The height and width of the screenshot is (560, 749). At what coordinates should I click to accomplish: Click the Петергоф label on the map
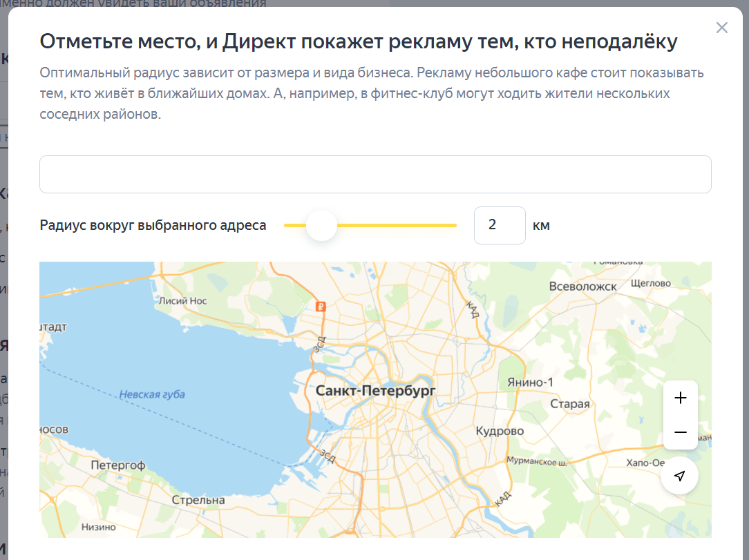118,465
